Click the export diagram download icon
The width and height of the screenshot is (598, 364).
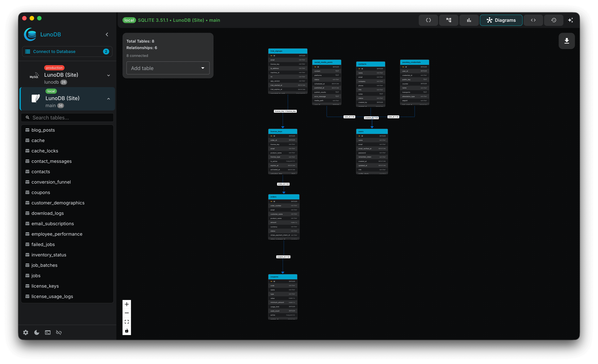tap(567, 41)
